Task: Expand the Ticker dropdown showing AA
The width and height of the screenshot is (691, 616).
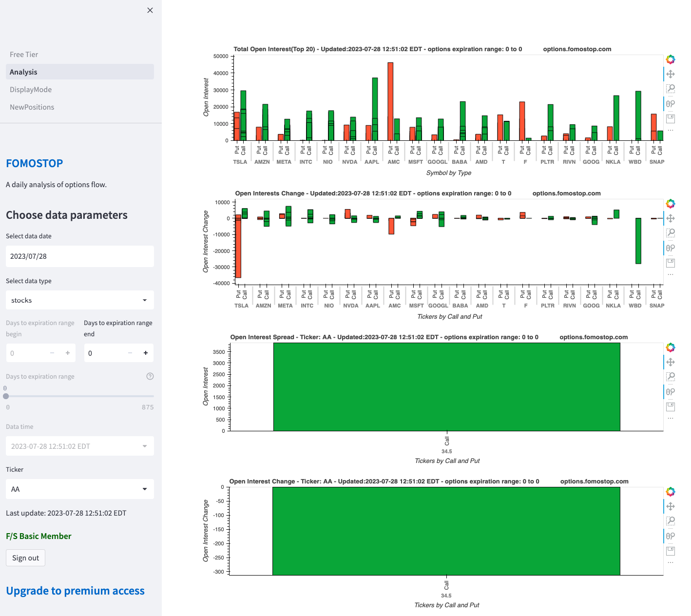Action: click(x=80, y=489)
